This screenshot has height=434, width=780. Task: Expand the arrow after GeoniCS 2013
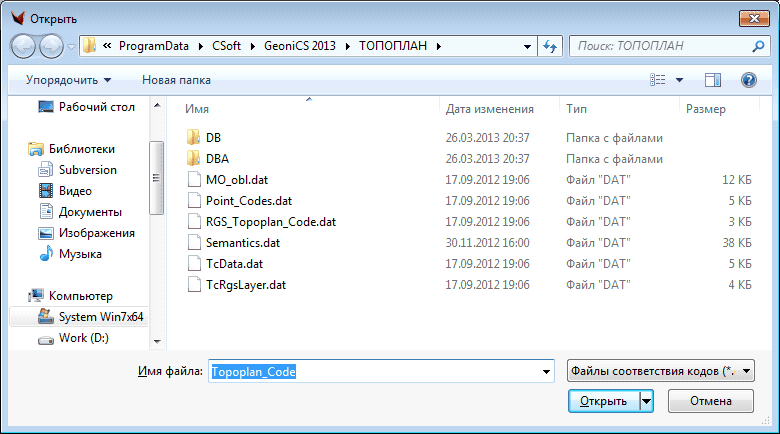click(347, 46)
